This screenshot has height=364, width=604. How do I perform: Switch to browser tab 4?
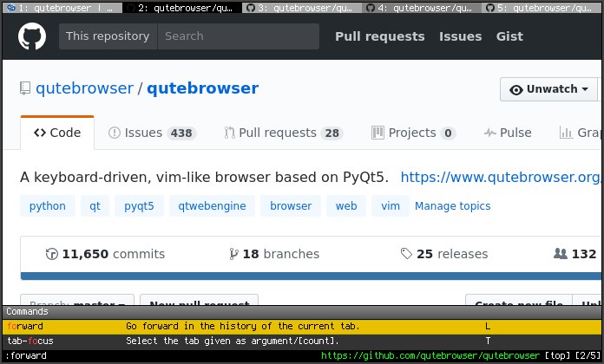pos(422,8)
